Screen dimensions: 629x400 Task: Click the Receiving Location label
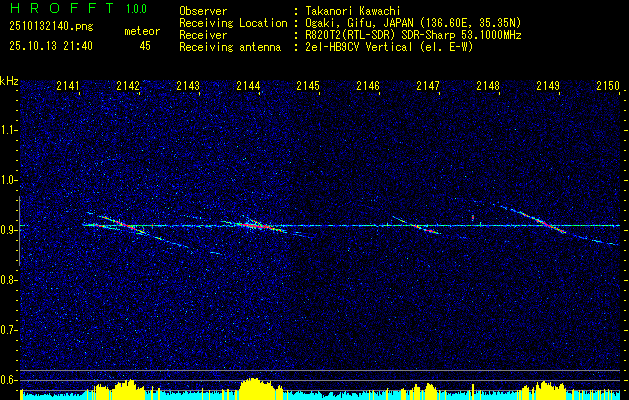233,23
